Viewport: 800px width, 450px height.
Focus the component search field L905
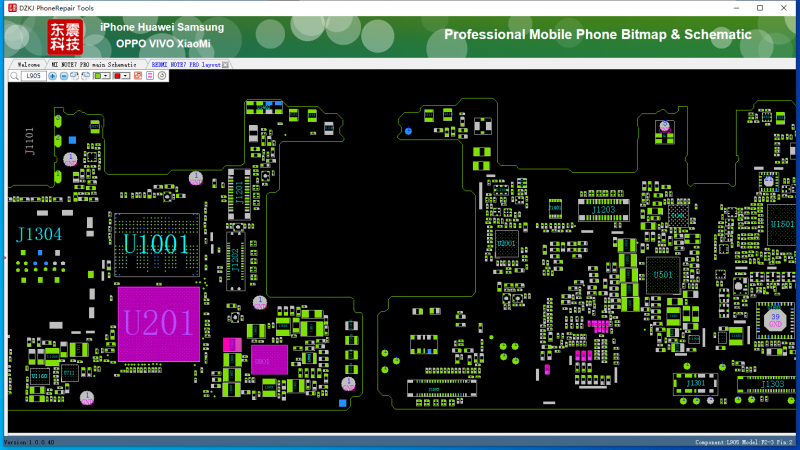click(33, 76)
